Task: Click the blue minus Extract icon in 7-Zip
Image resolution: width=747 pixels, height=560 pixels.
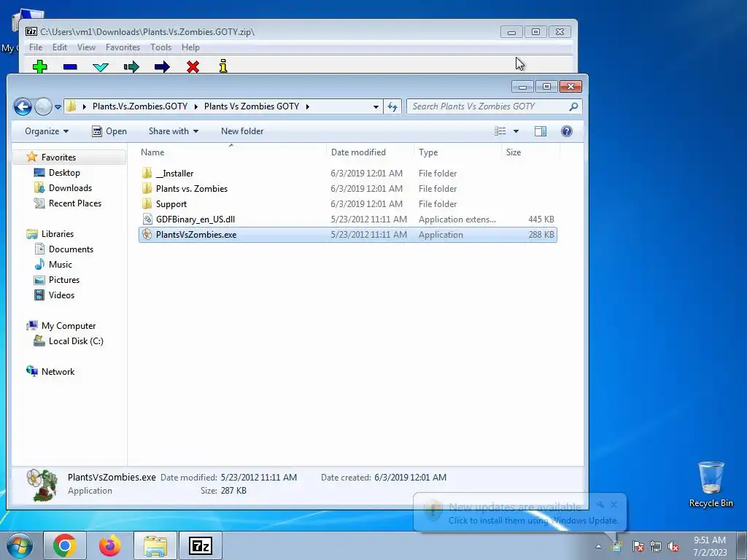Action: click(70, 66)
